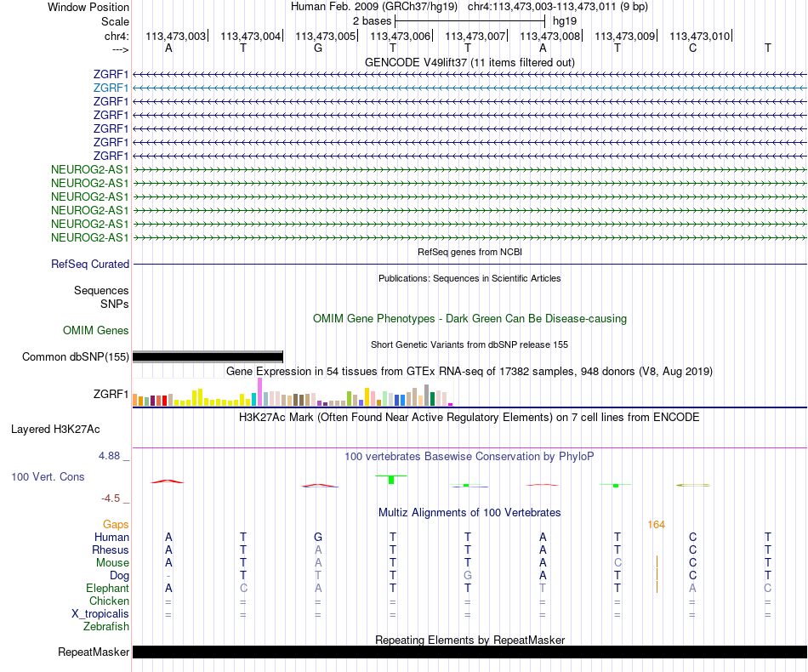
Task: Click the faded G in the Dog alignment row
Action: tap(468, 576)
